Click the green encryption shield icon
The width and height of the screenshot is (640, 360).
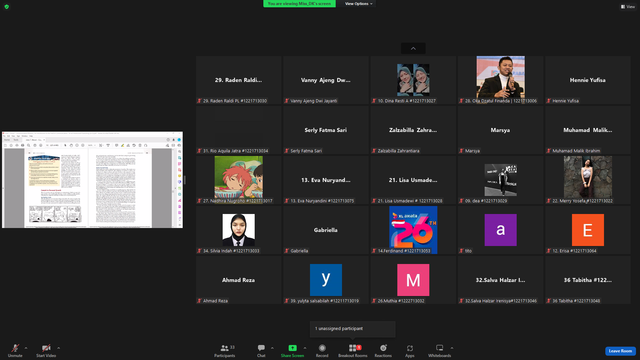click(x=7, y=7)
